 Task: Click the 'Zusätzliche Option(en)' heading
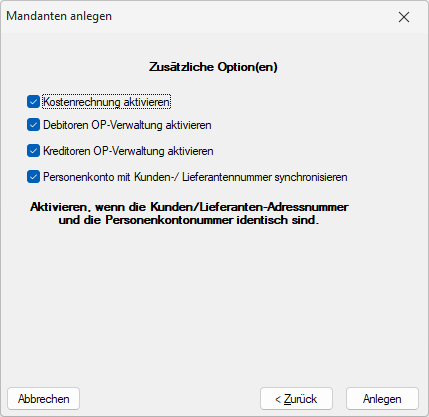(213, 67)
